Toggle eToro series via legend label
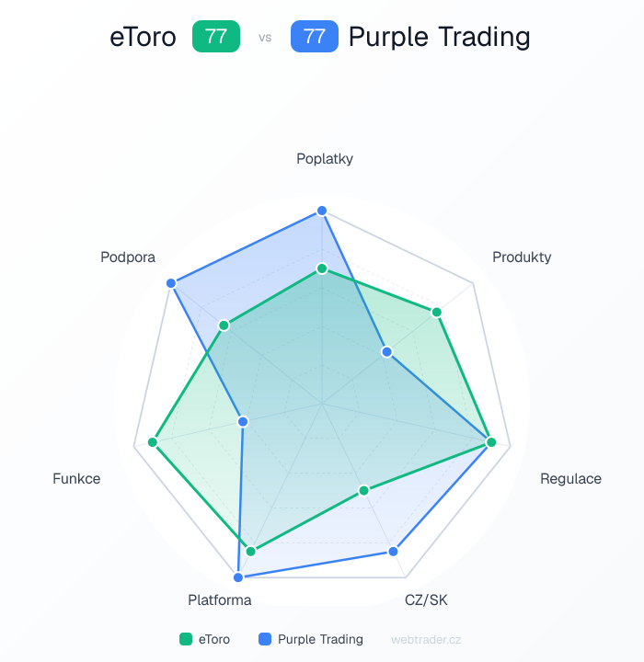This screenshot has height=662, width=644. (213, 639)
